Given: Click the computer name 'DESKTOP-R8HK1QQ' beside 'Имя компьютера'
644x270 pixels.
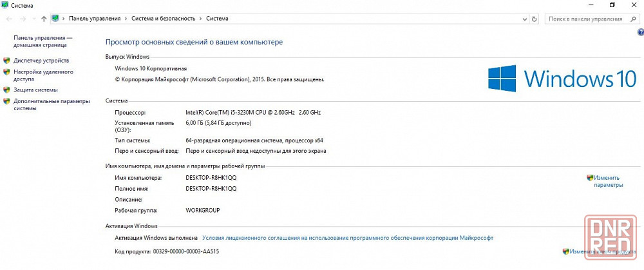Looking at the screenshot, I should 211,178.
